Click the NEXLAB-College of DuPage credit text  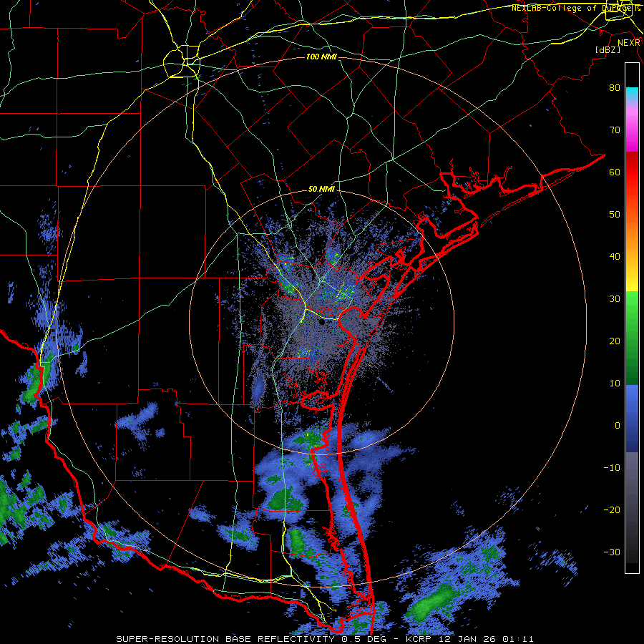576,8
